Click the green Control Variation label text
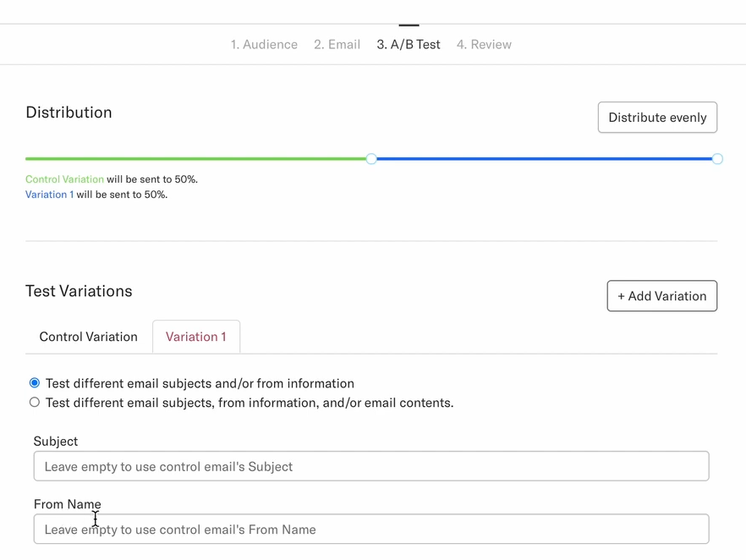Screen dimensions: 746x560 pyautogui.click(x=64, y=179)
